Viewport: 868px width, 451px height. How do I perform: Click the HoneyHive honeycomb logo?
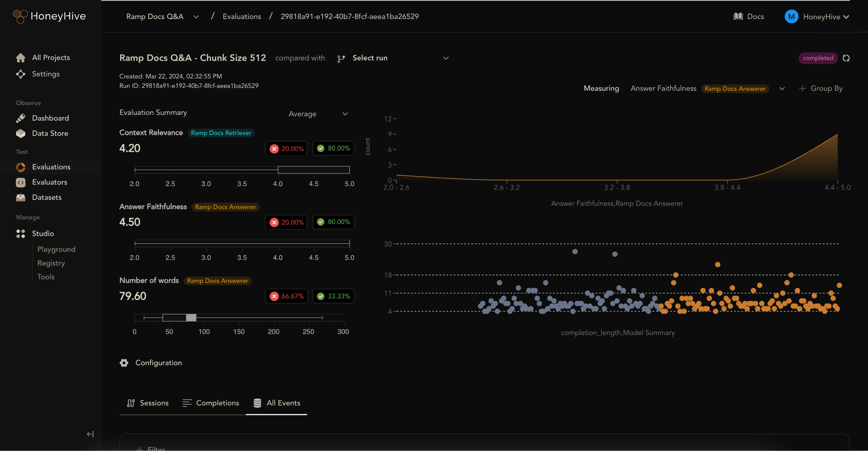pyautogui.click(x=19, y=16)
